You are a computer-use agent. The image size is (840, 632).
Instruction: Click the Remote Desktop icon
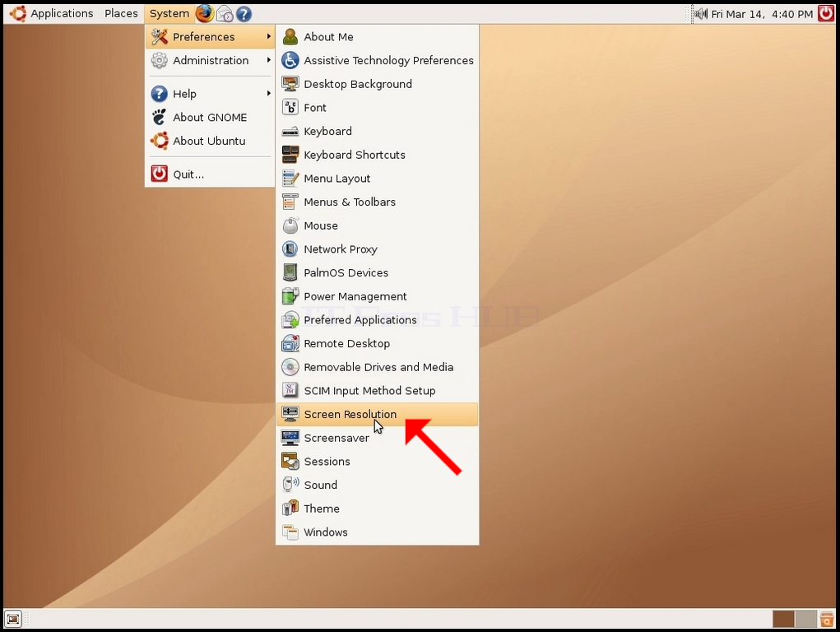[x=290, y=344]
